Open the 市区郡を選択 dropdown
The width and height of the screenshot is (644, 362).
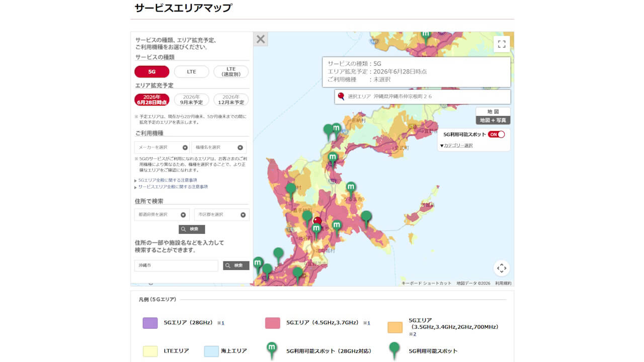[221, 215]
